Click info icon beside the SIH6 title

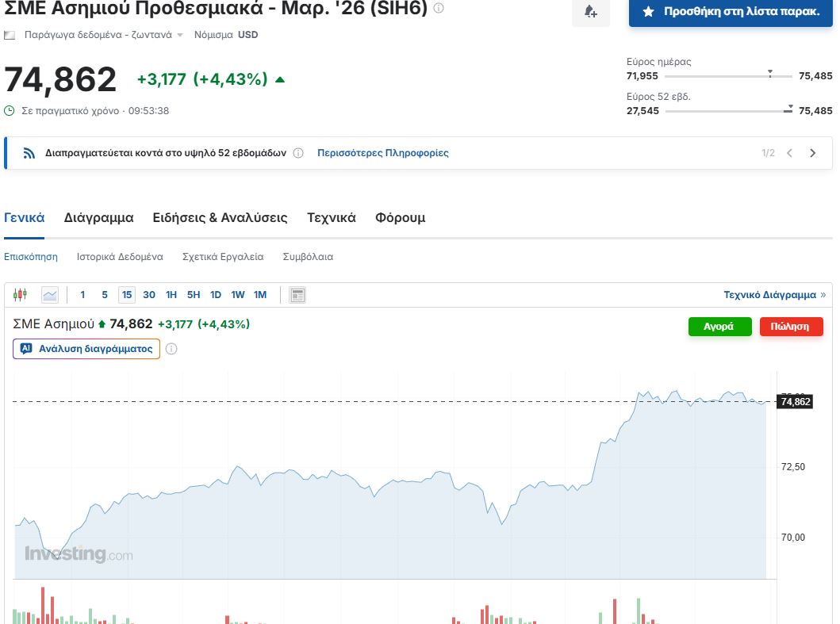(x=439, y=9)
